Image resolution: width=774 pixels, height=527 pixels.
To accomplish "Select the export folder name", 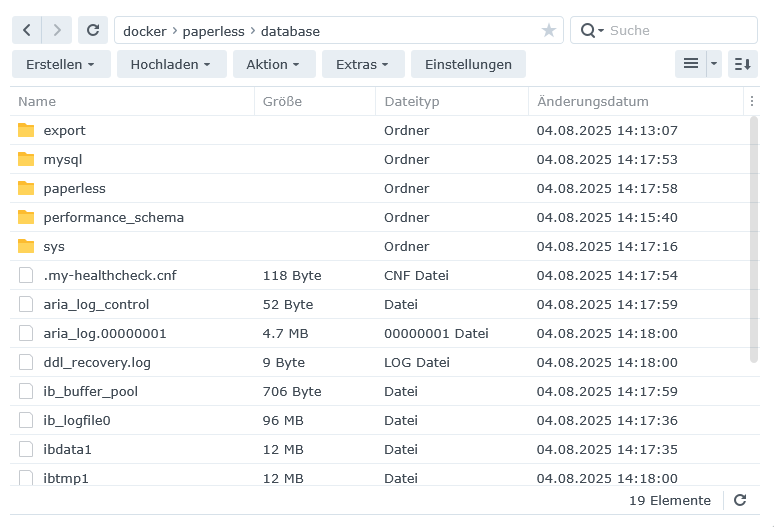I will pyautogui.click(x=64, y=130).
